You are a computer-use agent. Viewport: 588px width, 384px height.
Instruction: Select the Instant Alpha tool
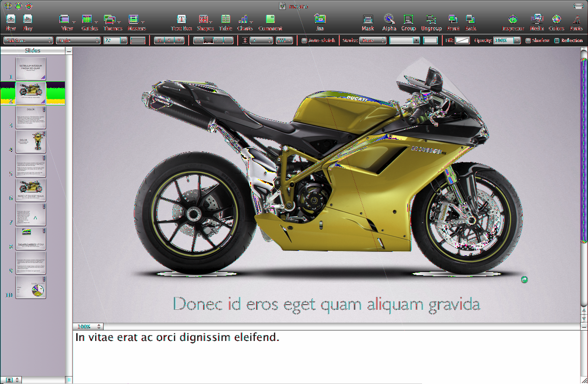tap(389, 22)
